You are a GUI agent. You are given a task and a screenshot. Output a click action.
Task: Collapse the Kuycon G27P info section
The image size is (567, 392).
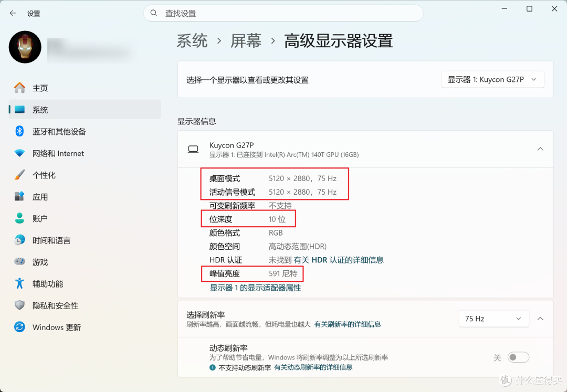(x=540, y=149)
